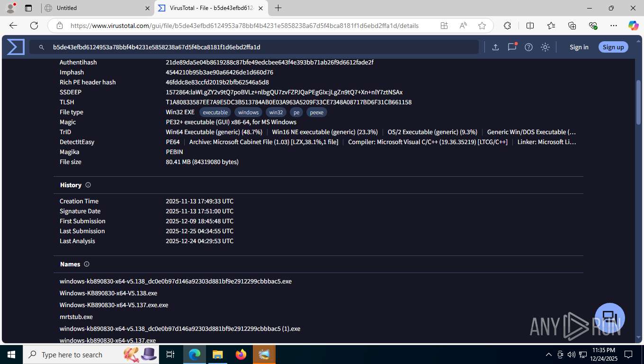Screen dimensions: 644x364
Task: Click the TLSH hash value
Action: 288,102
